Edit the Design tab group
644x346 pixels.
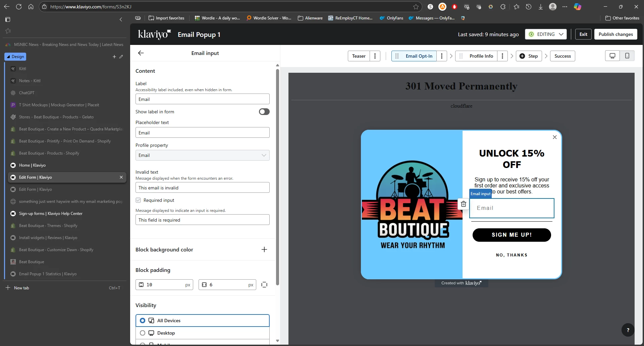(121, 57)
